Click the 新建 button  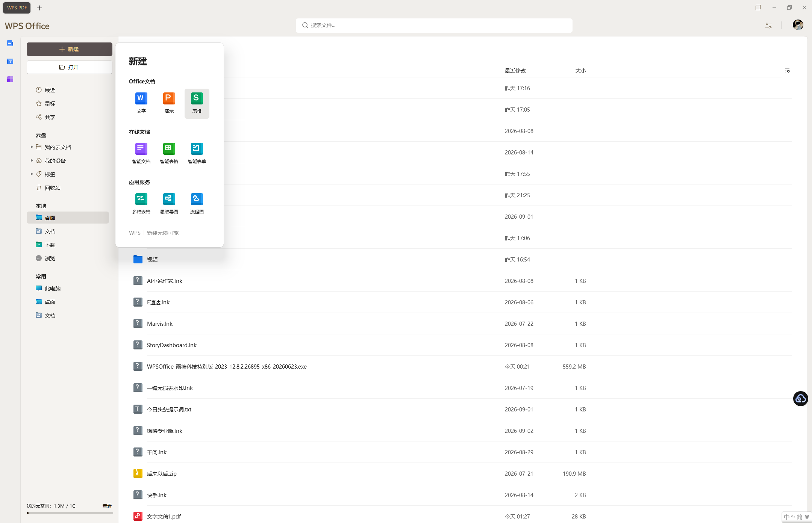point(69,49)
